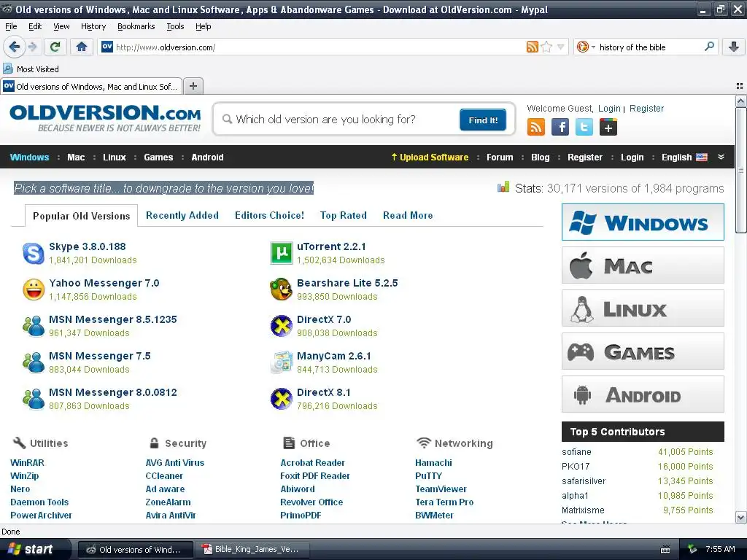The height and width of the screenshot is (560, 747).
Task: Expand the double-chevron in nav bar
Action: pyautogui.click(x=721, y=157)
